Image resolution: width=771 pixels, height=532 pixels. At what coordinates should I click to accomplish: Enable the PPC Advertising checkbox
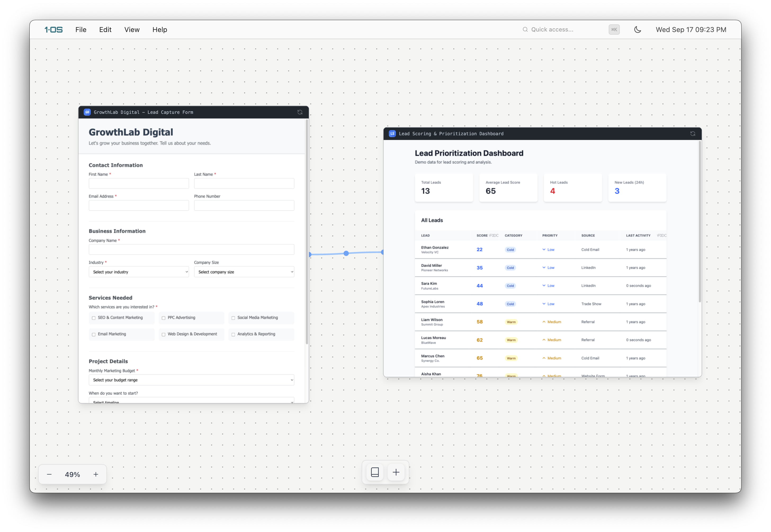click(163, 318)
